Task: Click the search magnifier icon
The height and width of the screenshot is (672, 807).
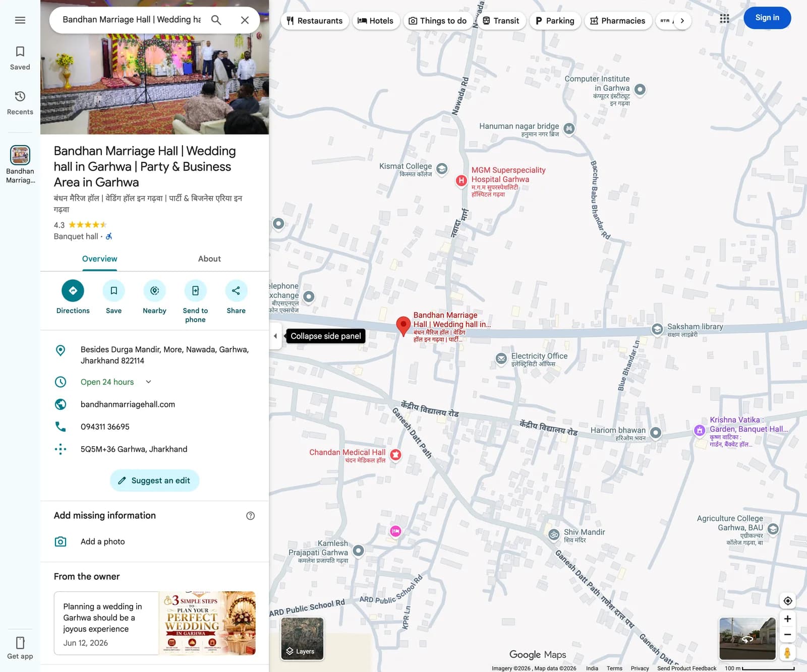Action: click(216, 20)
